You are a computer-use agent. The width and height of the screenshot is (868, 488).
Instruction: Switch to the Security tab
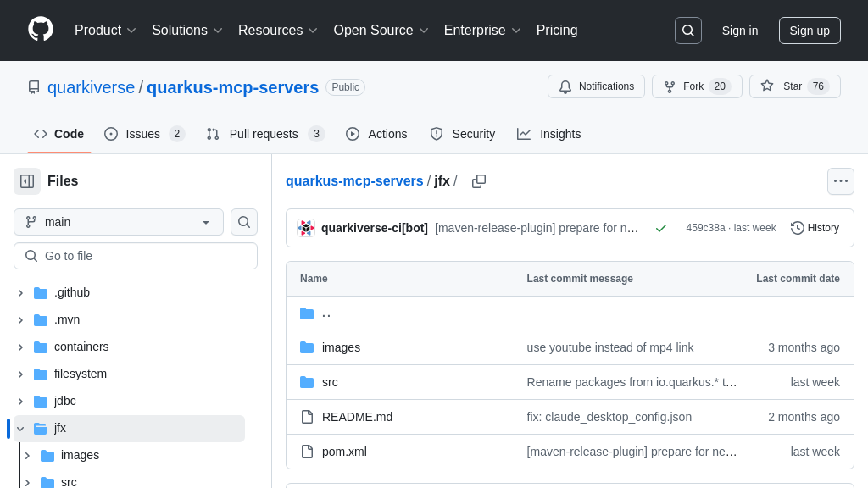(x=462, y=134)
